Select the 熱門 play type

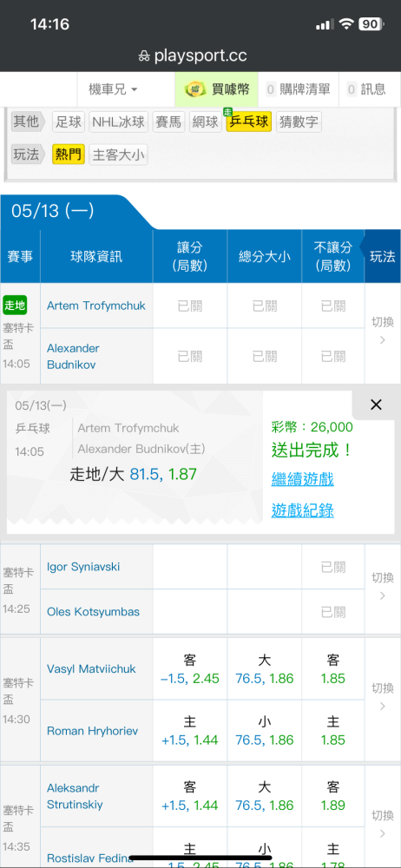69,155
